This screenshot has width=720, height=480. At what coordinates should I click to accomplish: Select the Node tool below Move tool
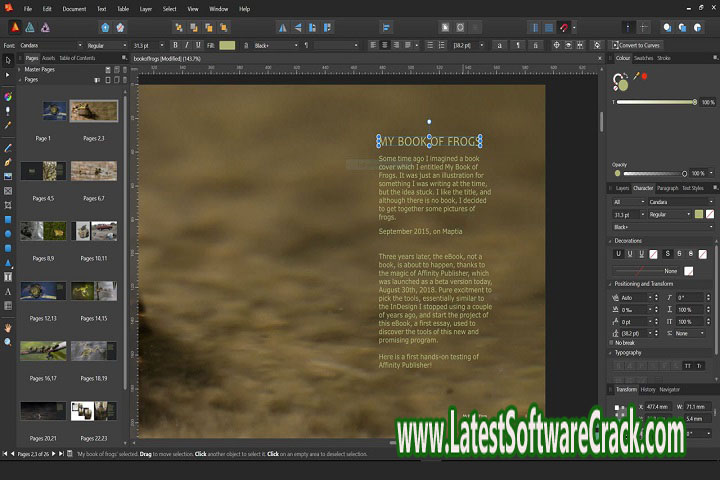(8, 74)
